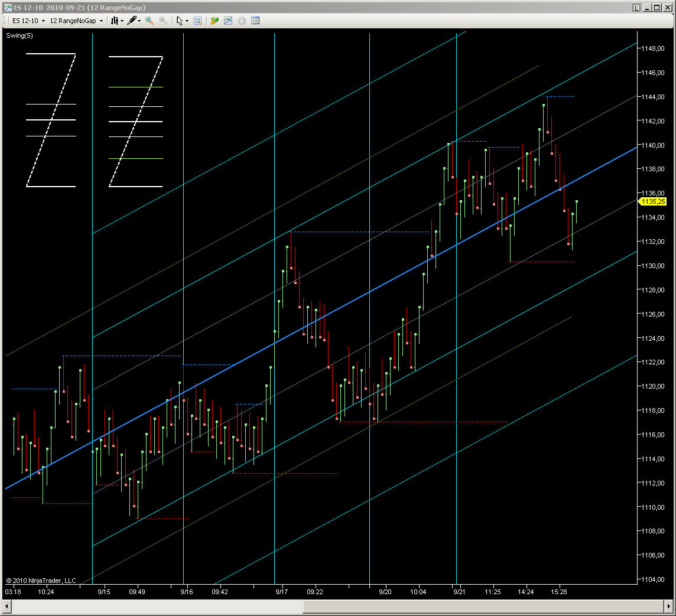Click the horizontal scrollbar left arrow
Viewport: 676px width, 616px height.
coord(6,606)
